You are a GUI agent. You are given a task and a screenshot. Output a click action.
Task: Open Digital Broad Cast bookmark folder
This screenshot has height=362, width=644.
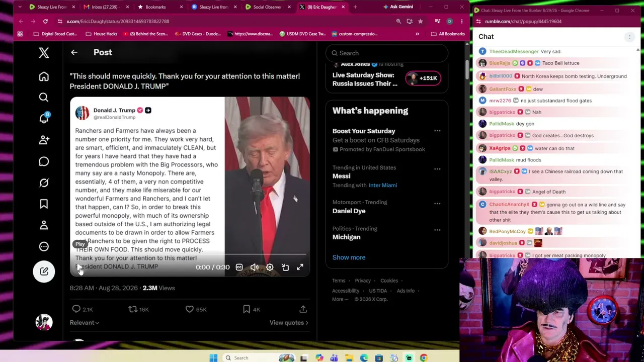click(x=55, y=34)
